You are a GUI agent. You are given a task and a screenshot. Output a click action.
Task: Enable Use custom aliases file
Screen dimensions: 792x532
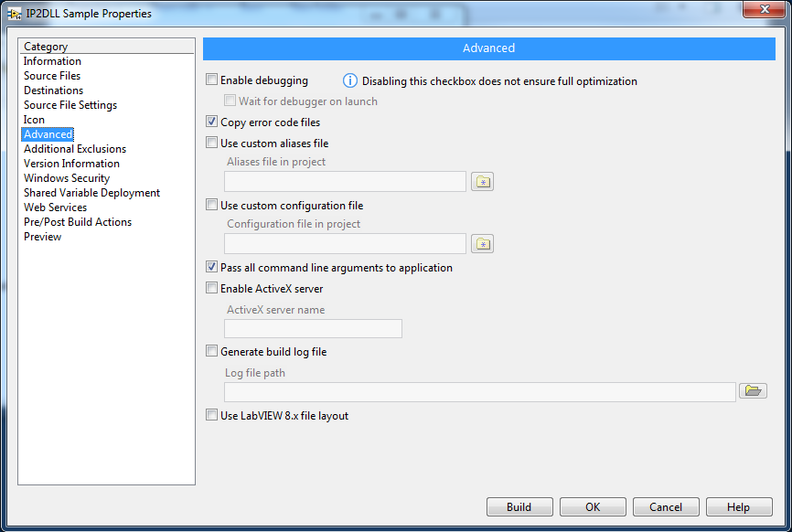[x=211, y=143]
